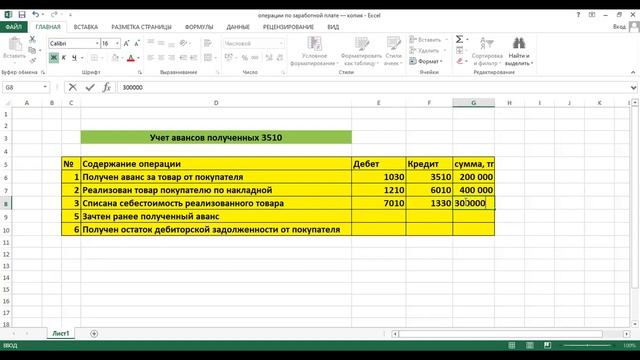
Task: Open Стили ячеек gallery
Action: (x=393, y=51)
